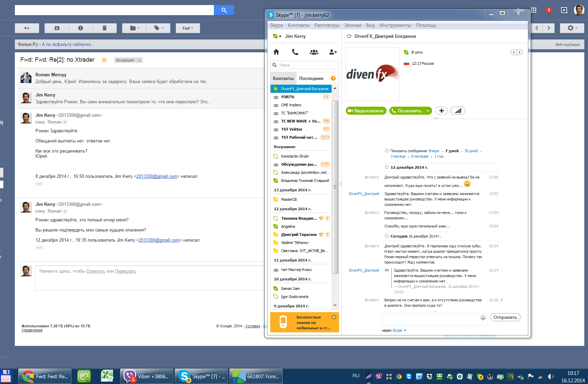Click the create group icon in Skype
588x384 pixels.
314,52
